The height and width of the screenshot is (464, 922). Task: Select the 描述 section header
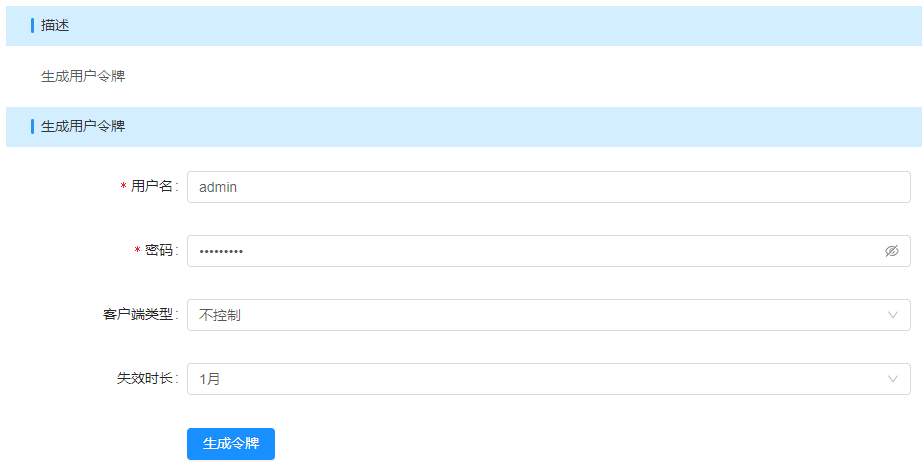tap(55, 26)
